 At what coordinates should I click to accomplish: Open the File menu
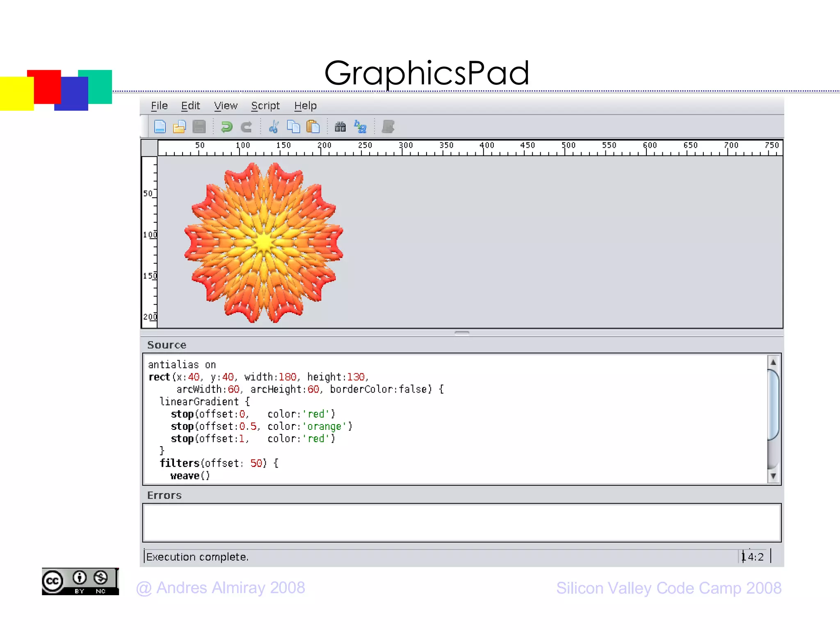(x=159, y=106)
